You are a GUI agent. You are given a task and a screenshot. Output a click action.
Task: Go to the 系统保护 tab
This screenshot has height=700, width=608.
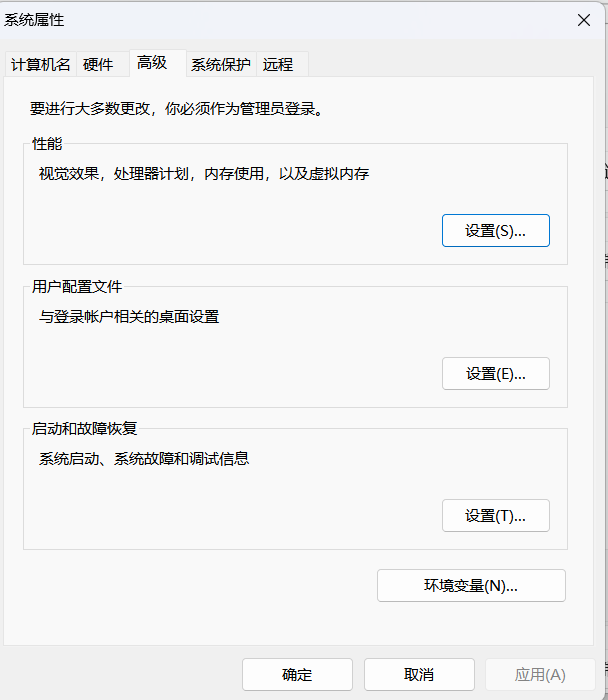pos(221,65)
